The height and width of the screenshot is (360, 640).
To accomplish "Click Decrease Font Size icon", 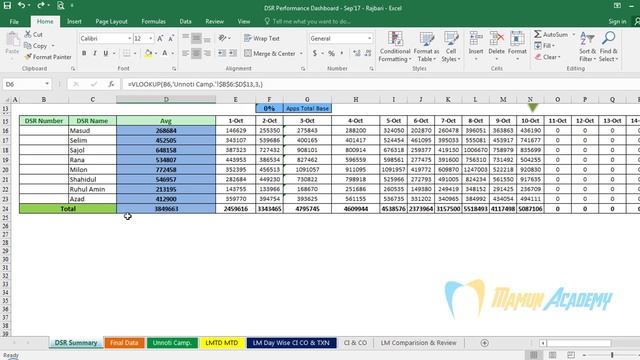I will 171,38.
